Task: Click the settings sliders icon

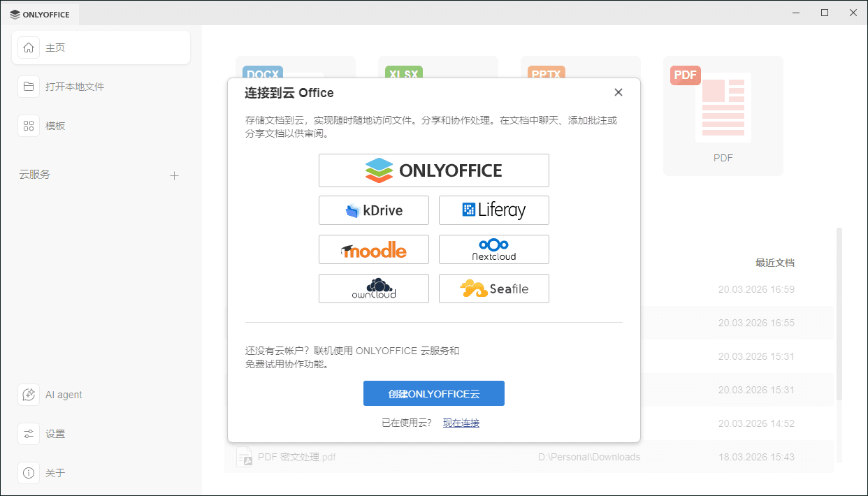Action: (29, 434)
